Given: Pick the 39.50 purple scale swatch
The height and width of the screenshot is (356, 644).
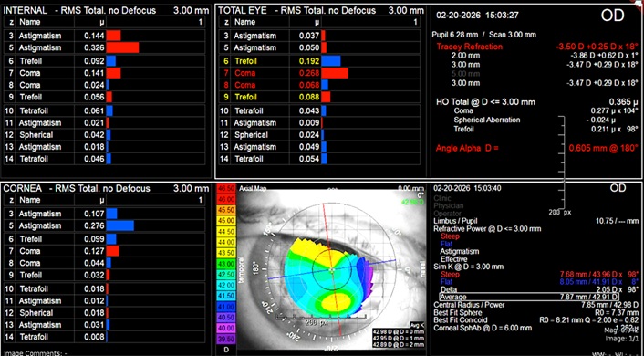Looking at the screenshot, I should [x=225, y=340].
